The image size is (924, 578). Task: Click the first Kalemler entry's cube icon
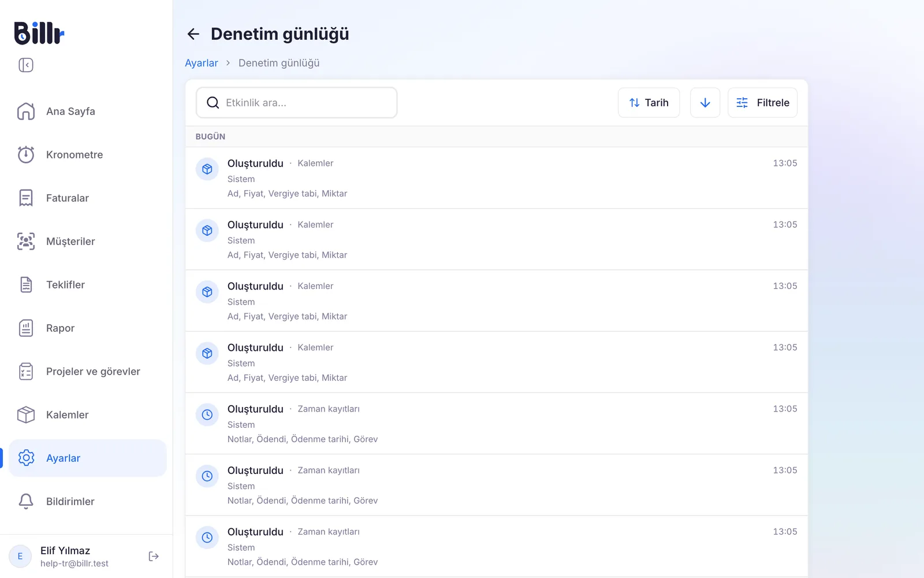click(x=207, y=169)
